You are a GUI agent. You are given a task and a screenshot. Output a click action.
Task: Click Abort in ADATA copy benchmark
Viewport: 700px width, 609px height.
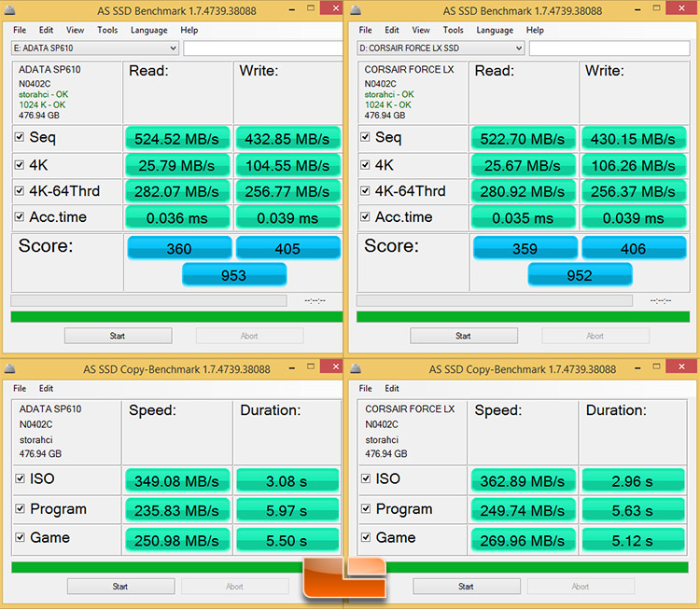pos(235,587)
